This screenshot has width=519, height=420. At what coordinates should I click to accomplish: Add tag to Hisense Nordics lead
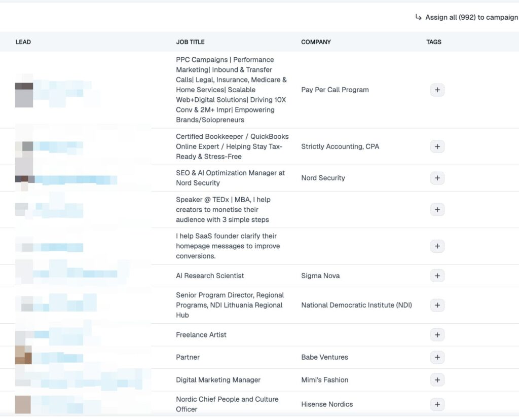click(x=437, y=404)
